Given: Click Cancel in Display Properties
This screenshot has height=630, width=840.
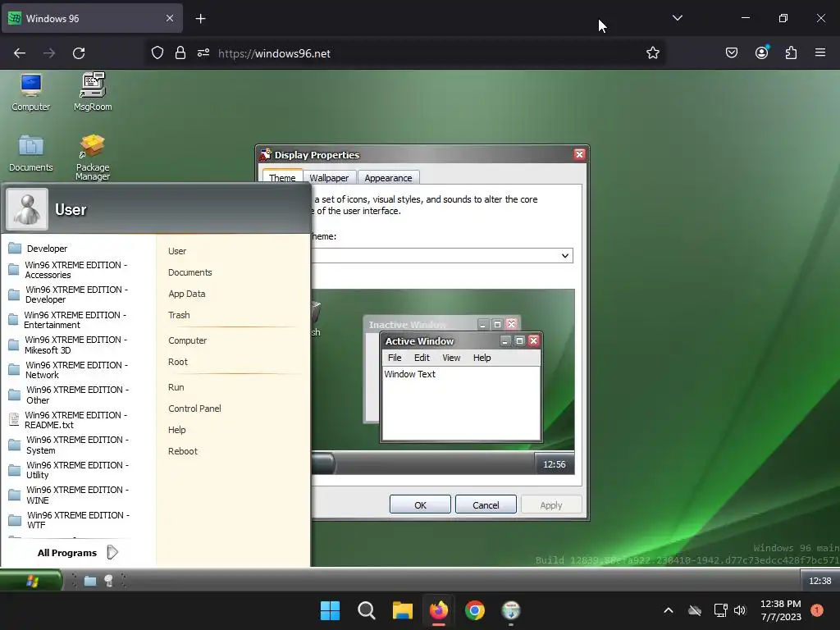Looking at the screenshot, I should coord(486,504).
